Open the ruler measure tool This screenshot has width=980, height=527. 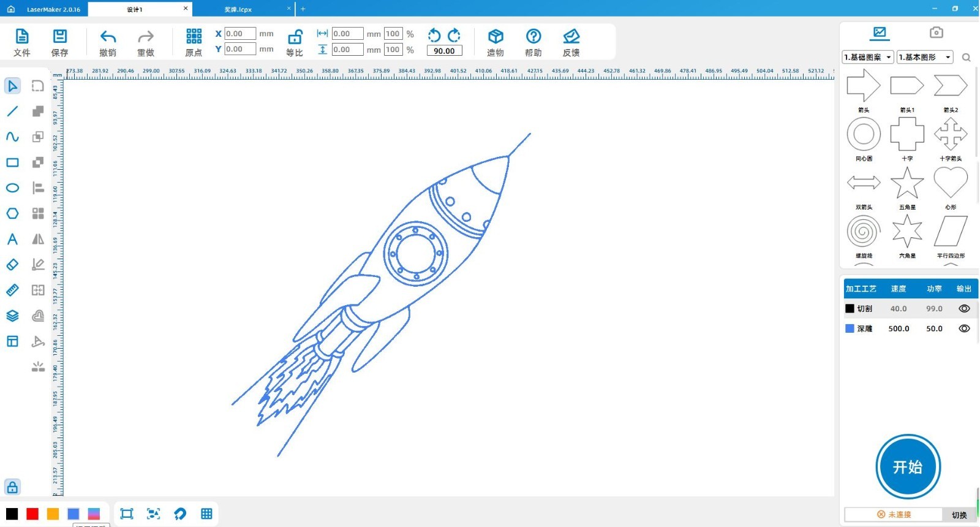pyautogui.click(x=12, y=290)
